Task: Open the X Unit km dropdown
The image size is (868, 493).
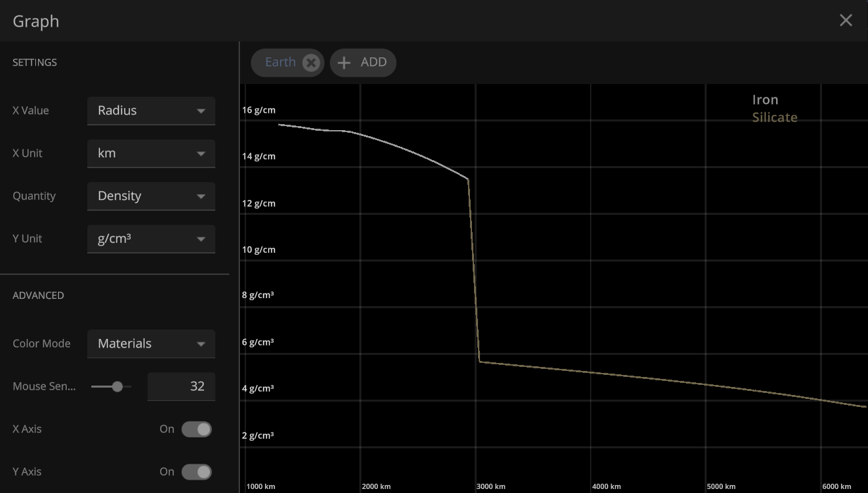Action: point(151,153)
